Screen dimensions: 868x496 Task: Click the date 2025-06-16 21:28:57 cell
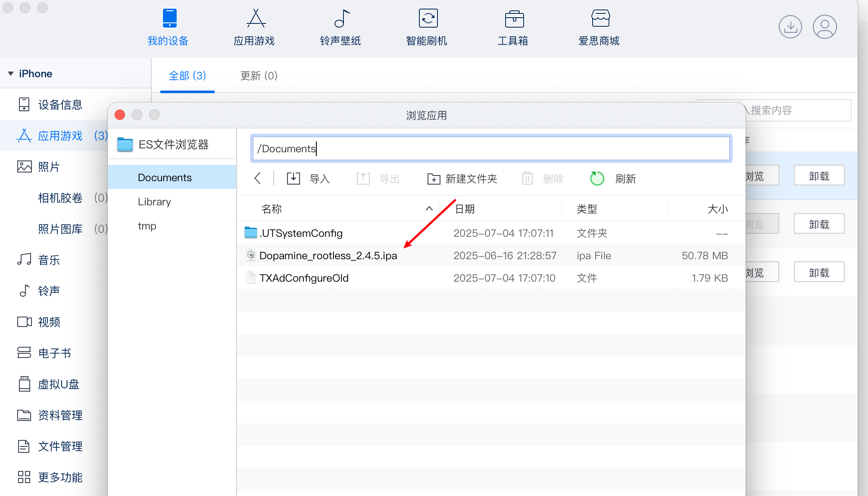505,256
